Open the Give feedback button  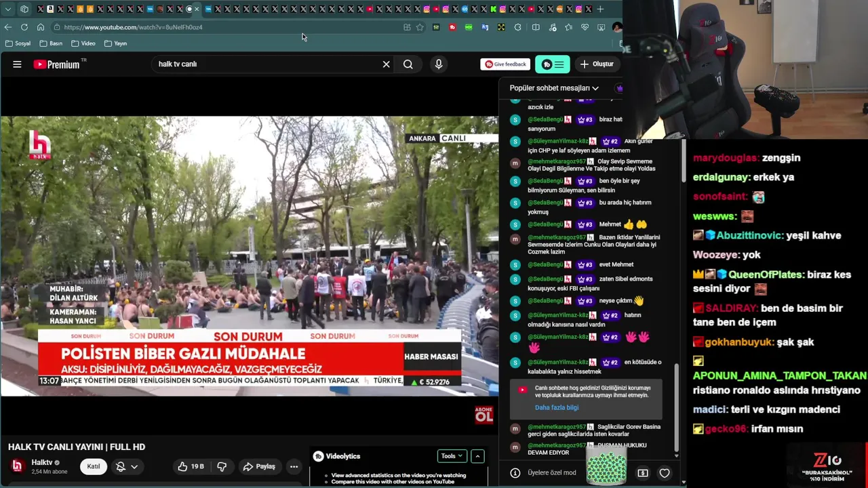point(506,64)
